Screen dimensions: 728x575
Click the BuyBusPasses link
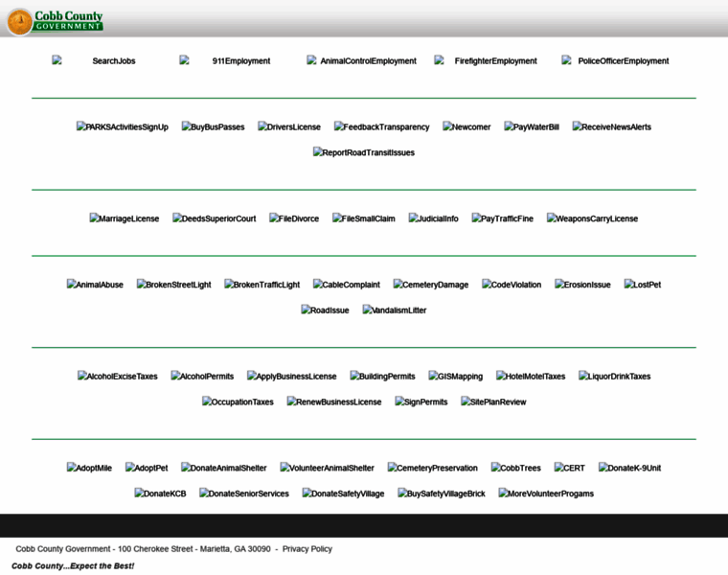[213, 126]
